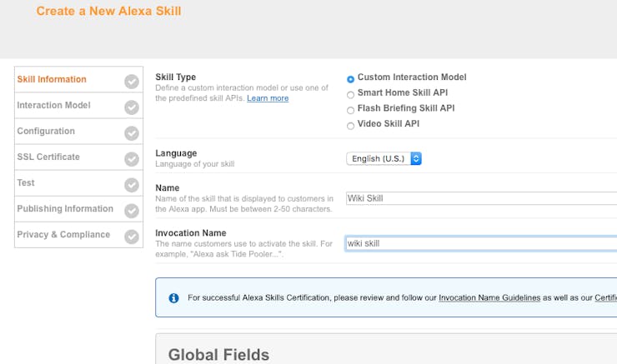Click the Interaction Model checkmark icon
This screenshot has width=617, height=364.
click(x=132, y=107)
